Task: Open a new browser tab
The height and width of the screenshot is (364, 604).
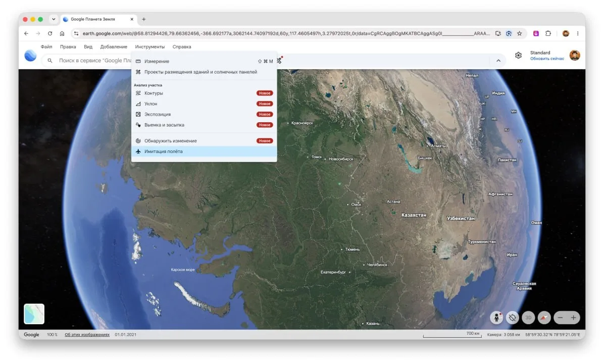Action: 144,19
